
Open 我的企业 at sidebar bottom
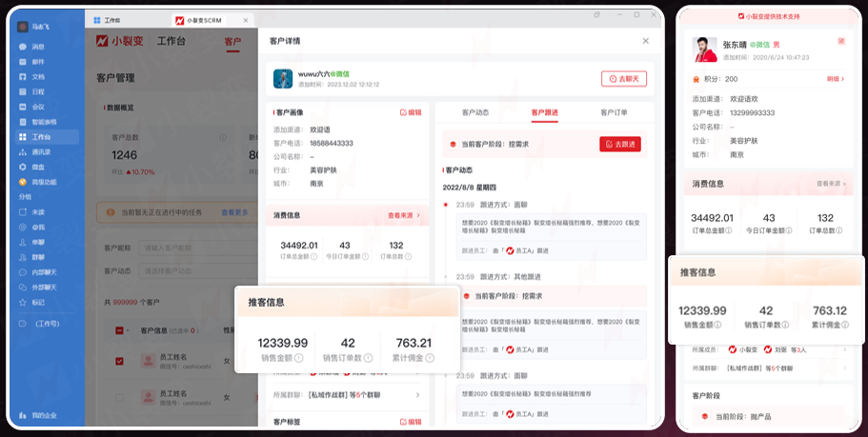pos(43,416)
